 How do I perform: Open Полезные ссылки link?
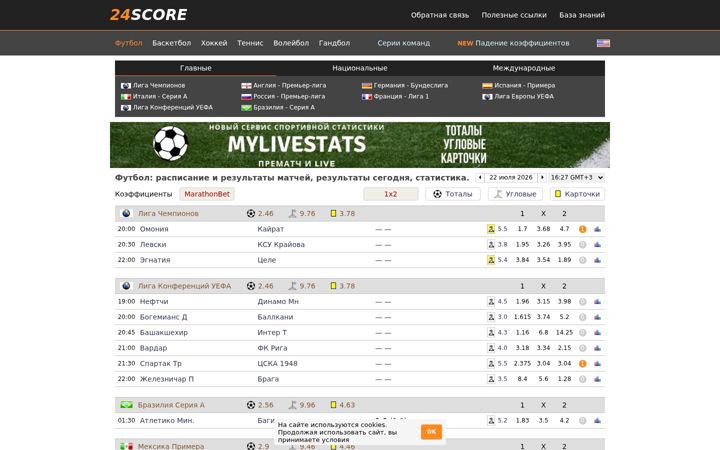tap(514, 15)
